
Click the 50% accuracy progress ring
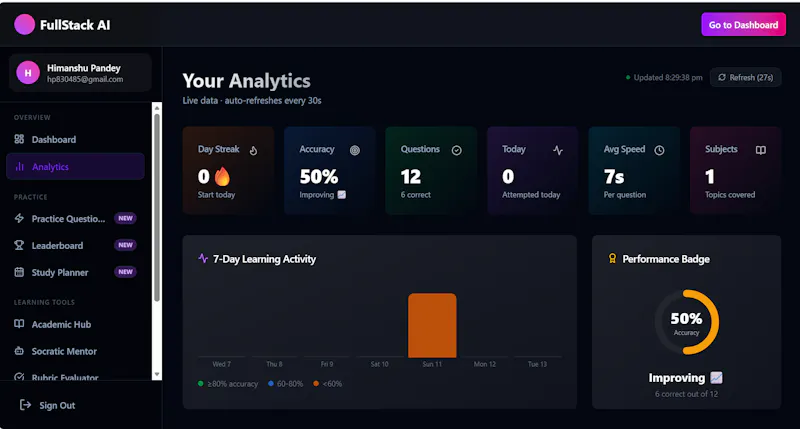pos(686,322)
